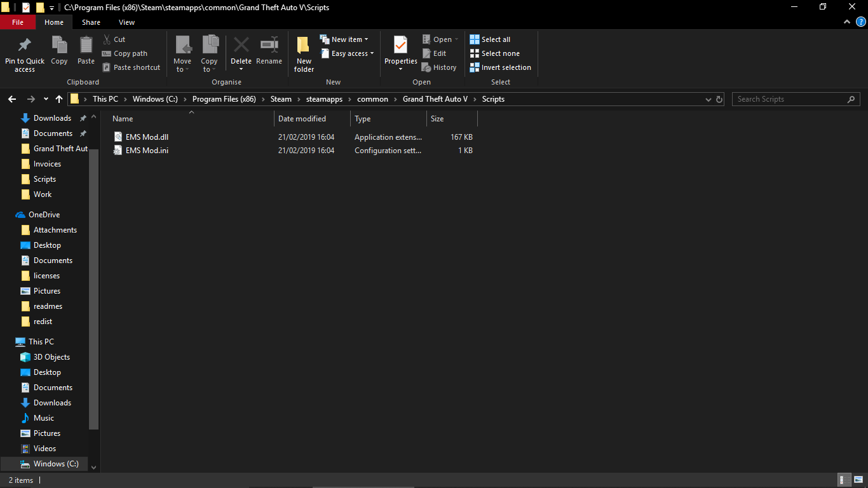
Task: Open Music under This PC
Action: coord(43,418)
